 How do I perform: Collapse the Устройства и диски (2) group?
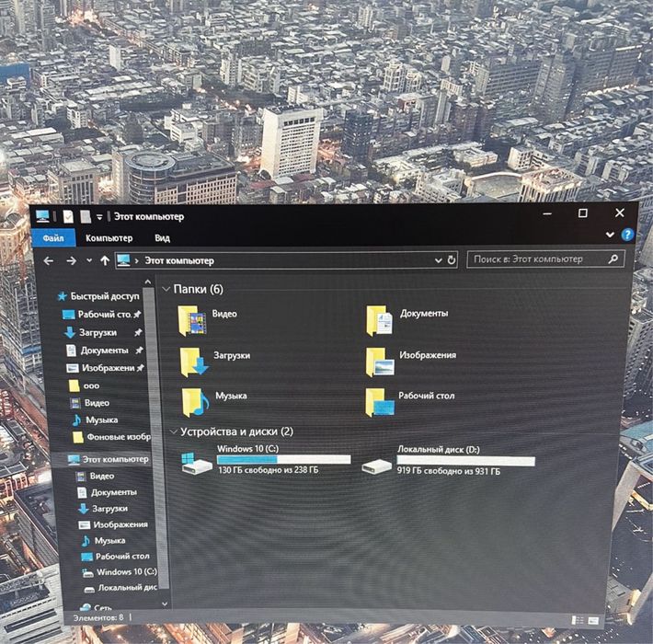(x=173, y=431)
